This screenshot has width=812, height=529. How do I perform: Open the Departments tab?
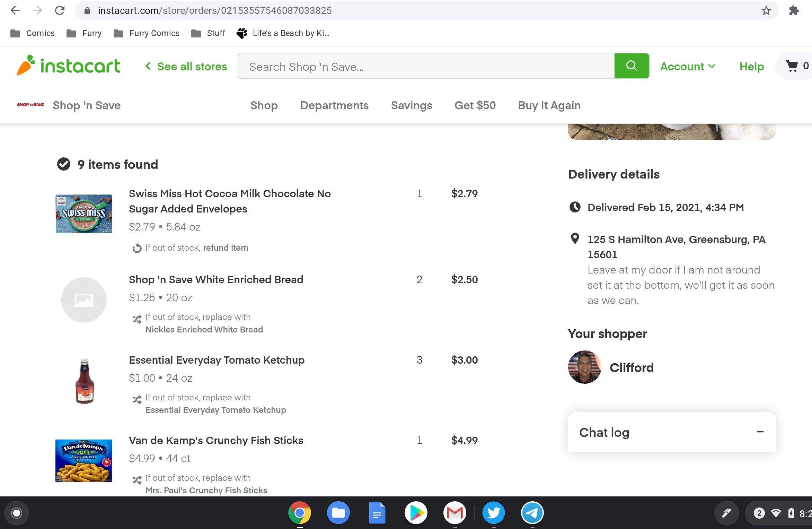(x=334, y=105)
